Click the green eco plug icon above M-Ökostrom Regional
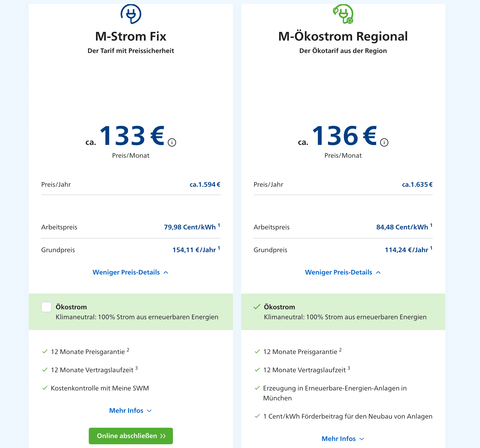480x448 pixels. tap(343, 14)
